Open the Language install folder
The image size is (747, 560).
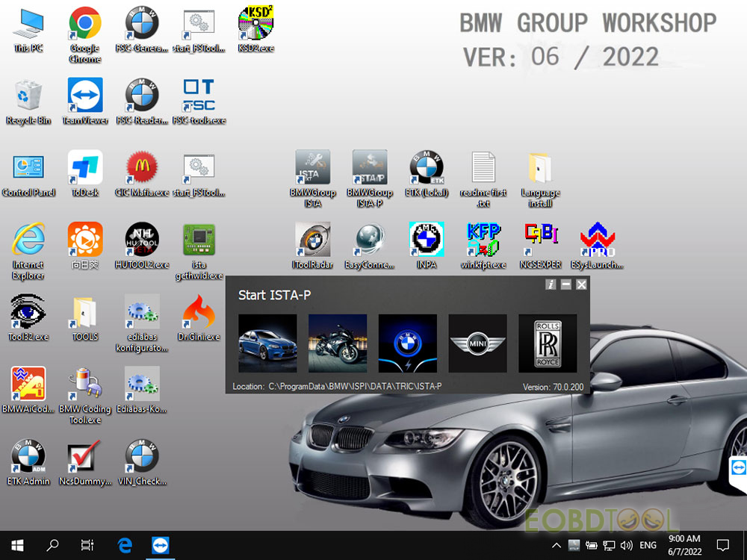point(540,178)
